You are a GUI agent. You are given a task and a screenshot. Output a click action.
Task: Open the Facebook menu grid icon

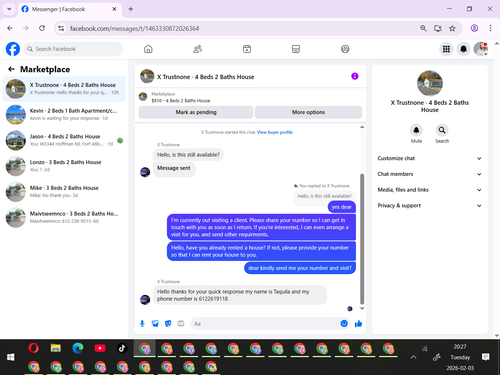pyautogui.click(x=446, y=49)
